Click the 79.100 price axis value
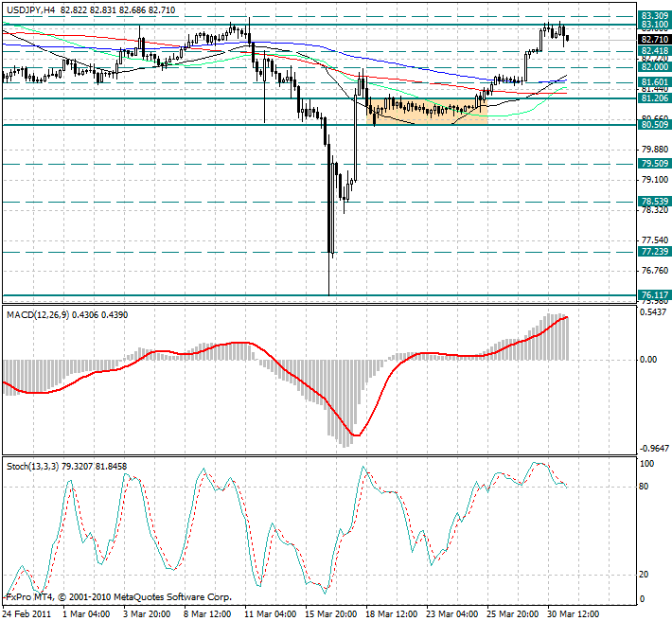Screen dimensions: 672x621 (655, 180)
